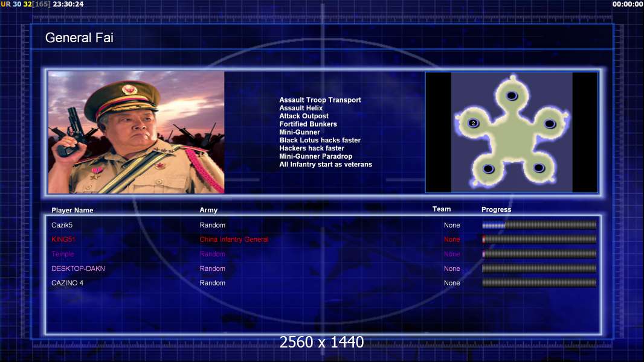
Task: Click CAZINO 4's Random army entry
Action: pyautogui.click(x=212, y=283)
